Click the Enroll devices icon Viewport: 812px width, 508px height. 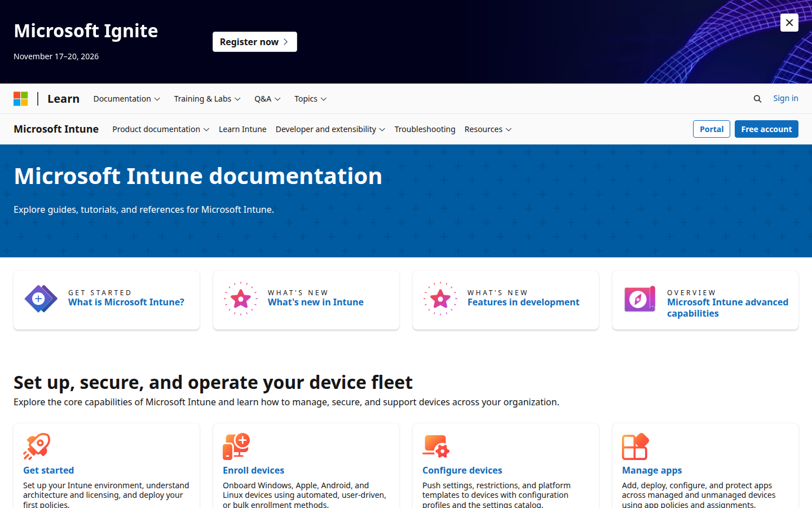tap(236, 446)
